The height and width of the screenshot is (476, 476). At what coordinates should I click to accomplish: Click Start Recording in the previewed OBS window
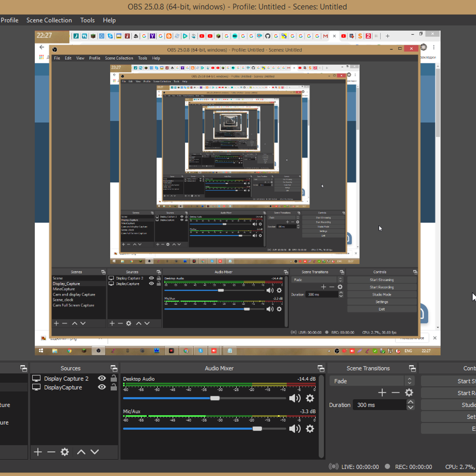(x=382, y=287)
